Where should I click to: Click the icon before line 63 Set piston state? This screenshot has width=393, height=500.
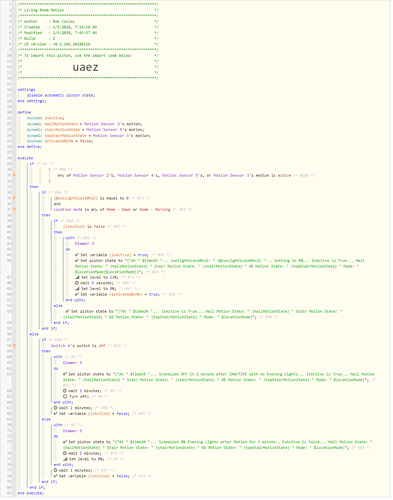coord(65,374)
